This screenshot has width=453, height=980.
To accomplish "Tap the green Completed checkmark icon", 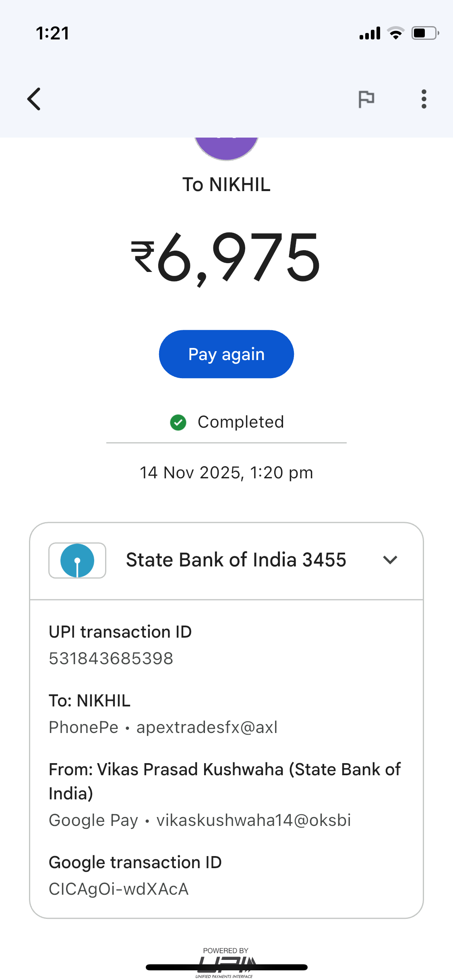I will 178,422.
